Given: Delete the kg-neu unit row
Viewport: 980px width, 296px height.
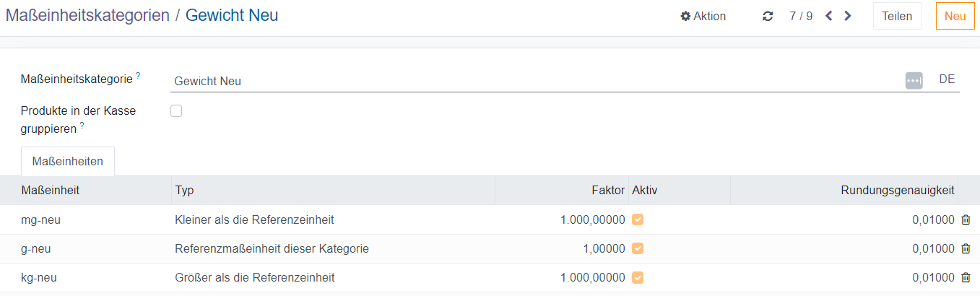Looking at the screenshot, I should pos(966,278).
